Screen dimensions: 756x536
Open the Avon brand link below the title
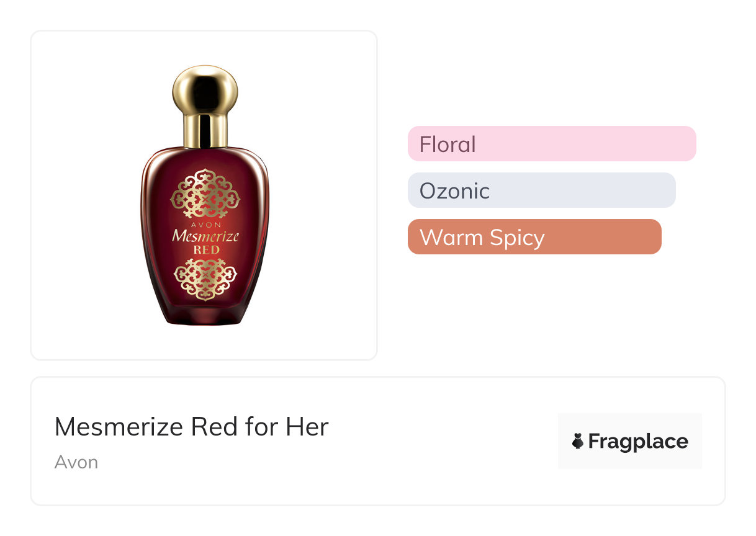(76, 462)
